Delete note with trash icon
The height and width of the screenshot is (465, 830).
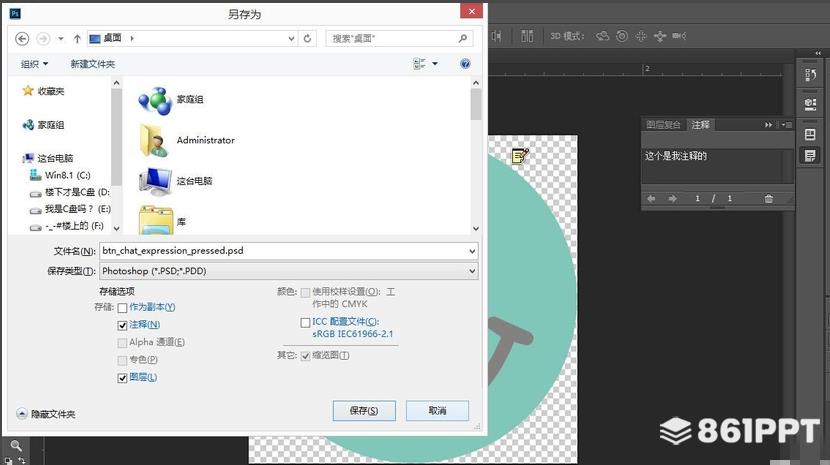click(769, 199)
